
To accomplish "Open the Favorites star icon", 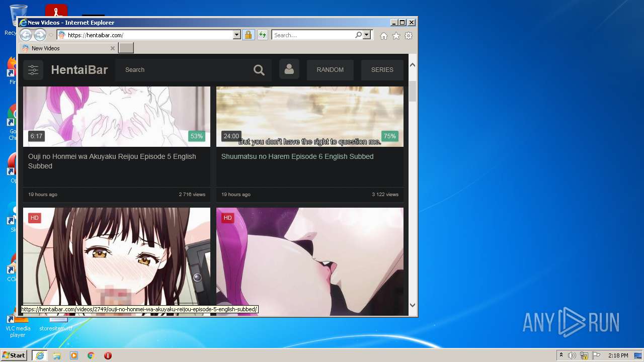I will coord(396,36).
